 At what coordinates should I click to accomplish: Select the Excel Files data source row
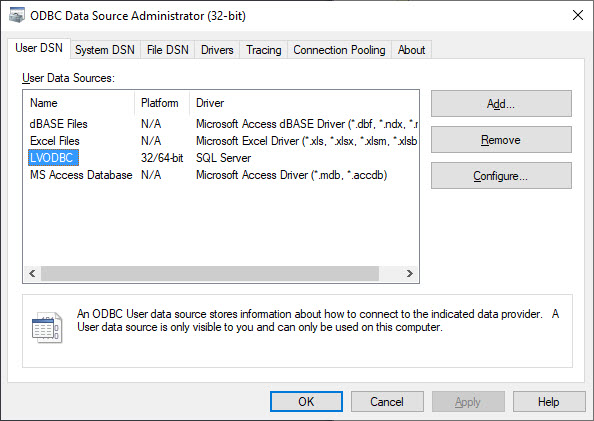pyautogui.click(x=221, y=141)
